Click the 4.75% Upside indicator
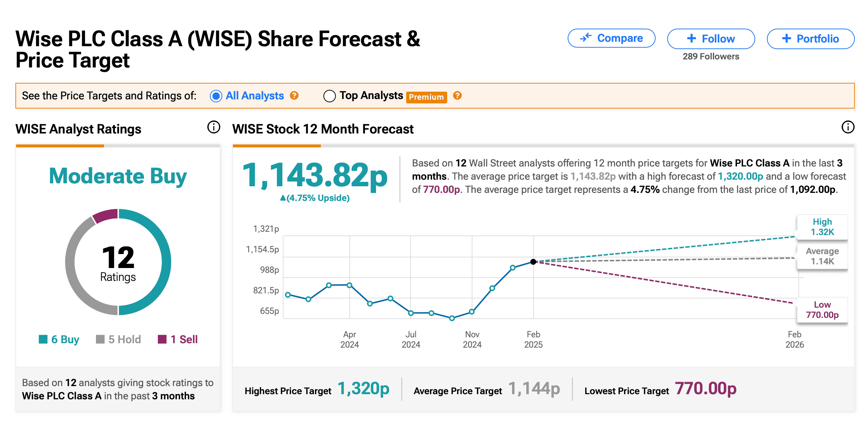 [315, 198]
